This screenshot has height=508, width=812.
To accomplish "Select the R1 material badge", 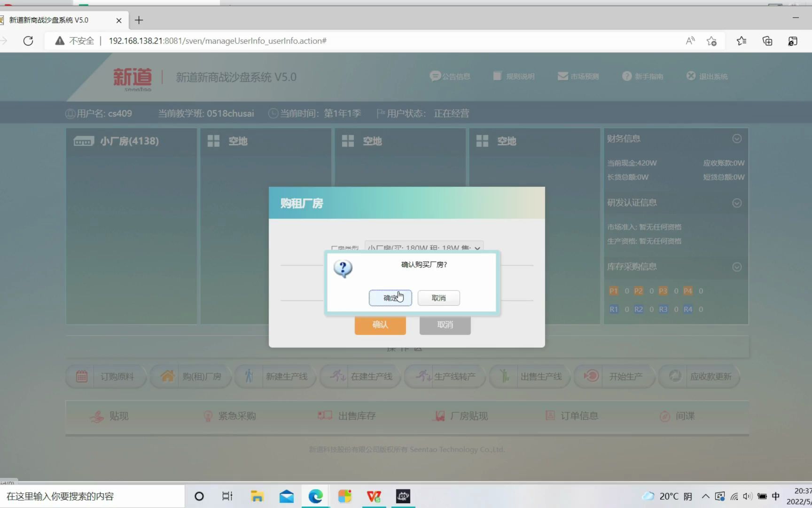I will pos(614,310).
